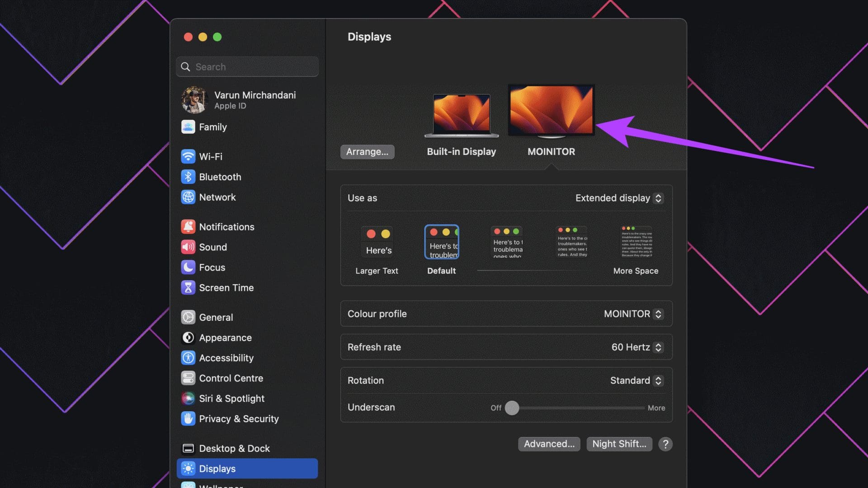Select Displays in the sidebar
868x488 pixels.
tap(247, 469)
